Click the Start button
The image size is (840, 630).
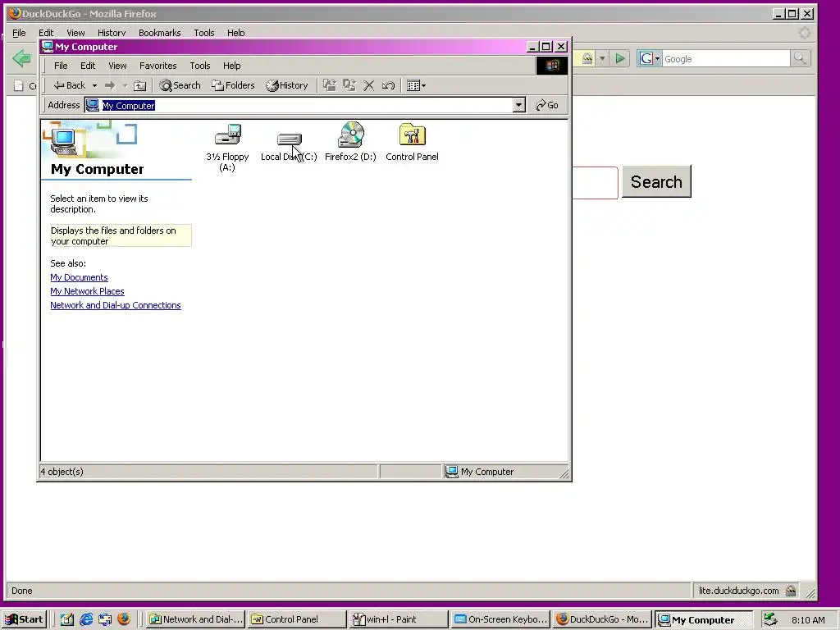pos(25,619)
